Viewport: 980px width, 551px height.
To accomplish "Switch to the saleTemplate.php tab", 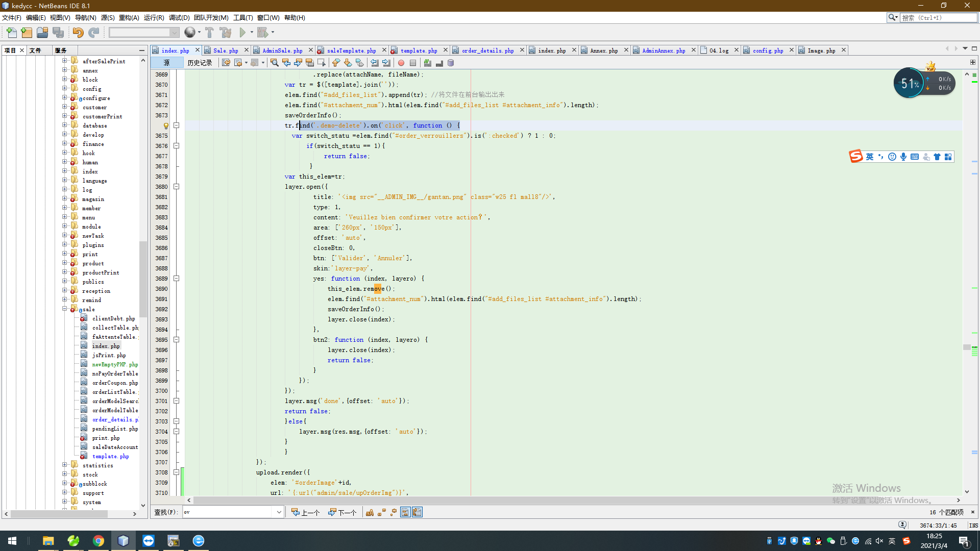I will 351,51.
